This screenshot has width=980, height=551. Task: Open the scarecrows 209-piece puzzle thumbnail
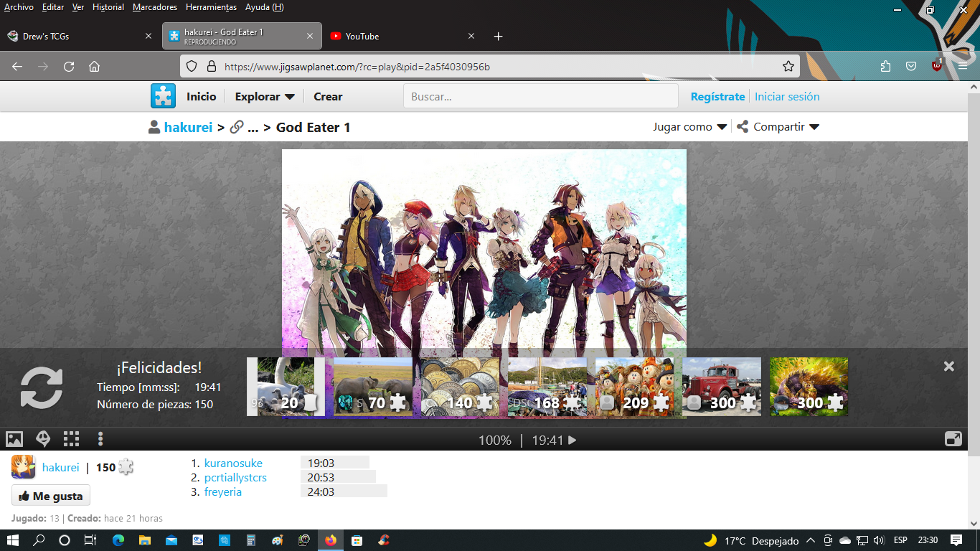(x=635, y=387)
